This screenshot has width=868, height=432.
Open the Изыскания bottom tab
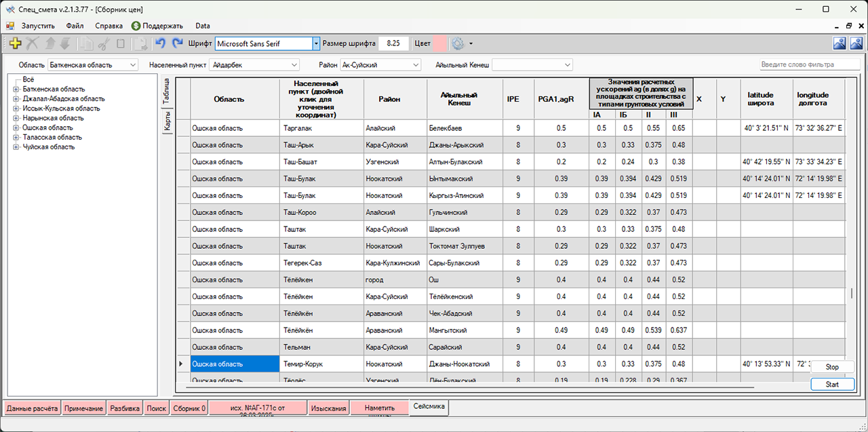click(329, 408)
